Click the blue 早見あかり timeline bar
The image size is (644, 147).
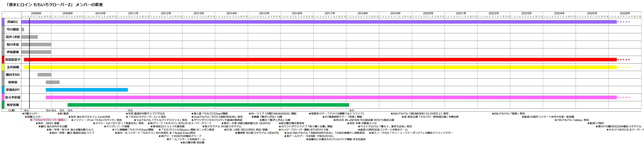coord(86,90)
